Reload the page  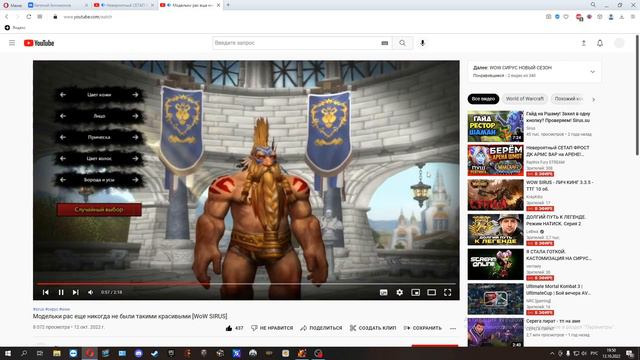point(29,17)
